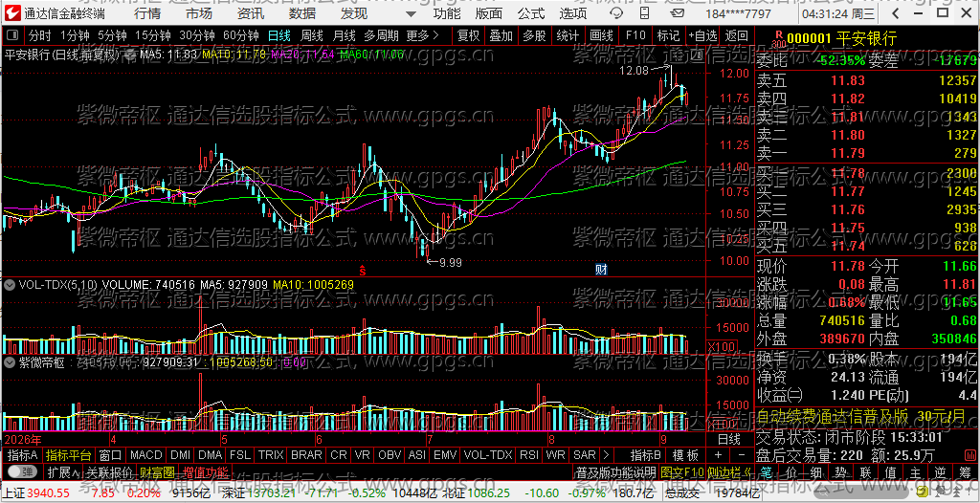Click the back arrow beside the clock

(896, 13)
